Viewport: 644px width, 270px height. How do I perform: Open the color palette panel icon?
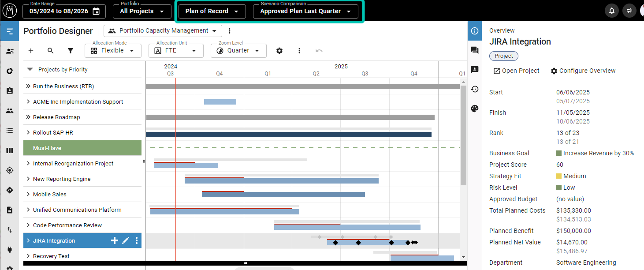[475, 109]
